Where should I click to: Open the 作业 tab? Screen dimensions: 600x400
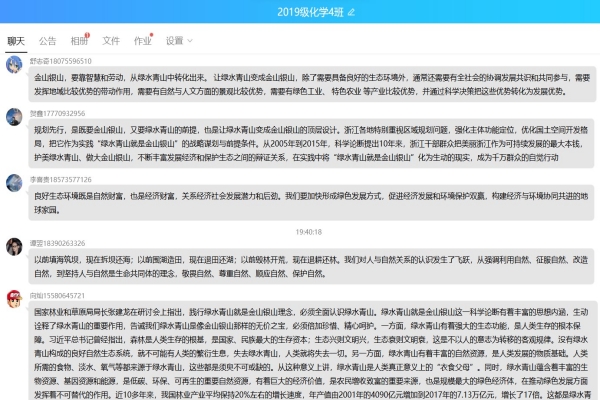point(143,41)
